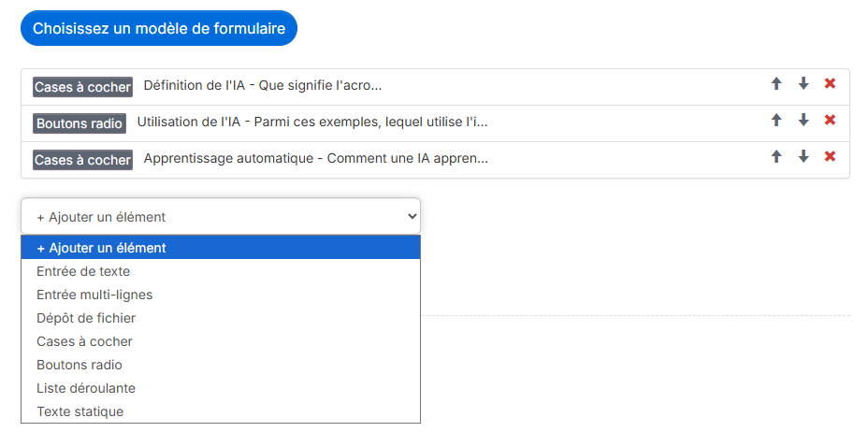The height and width of the screenshot is (432, 868).
Task: Select the Liste déroulante option
Action: (221, 388)
